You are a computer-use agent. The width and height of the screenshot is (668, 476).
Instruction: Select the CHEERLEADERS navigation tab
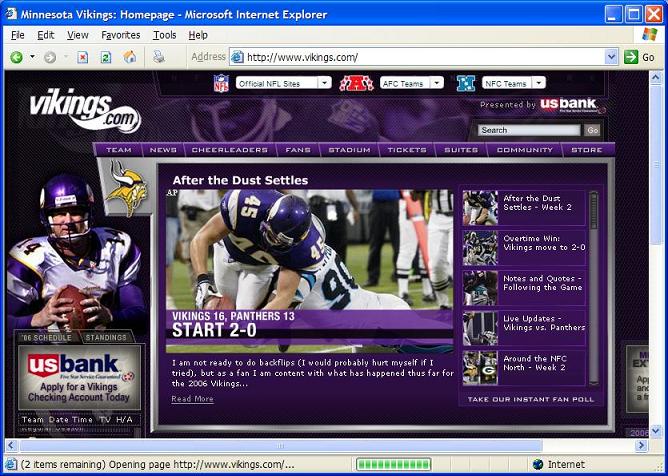click(x=230, y=150)
